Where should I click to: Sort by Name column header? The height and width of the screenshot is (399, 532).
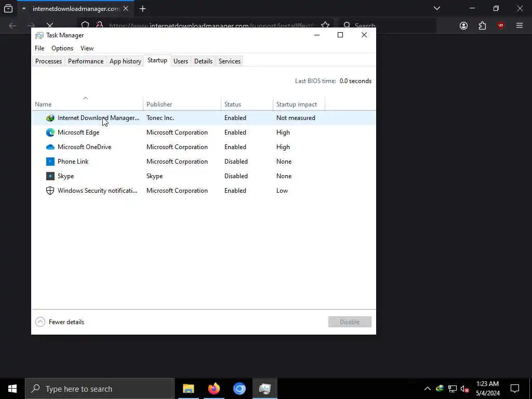[87, 104]
